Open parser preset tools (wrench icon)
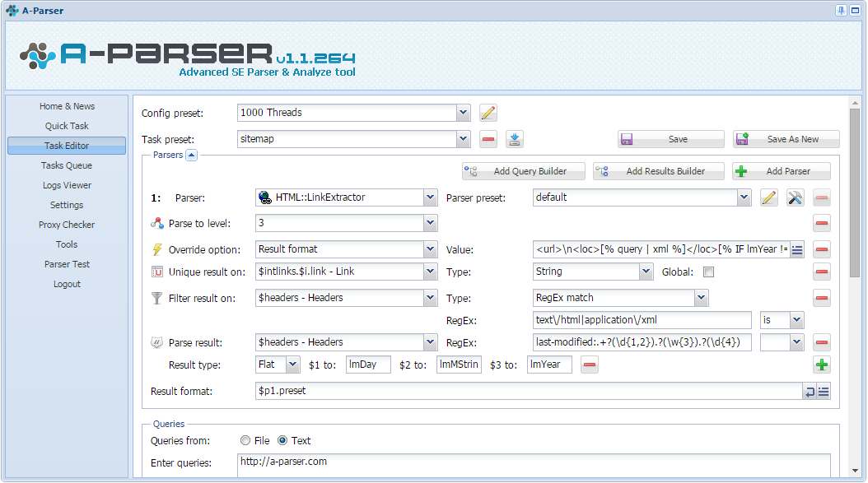This screenshot has height=483, width=868. (795, 197)
